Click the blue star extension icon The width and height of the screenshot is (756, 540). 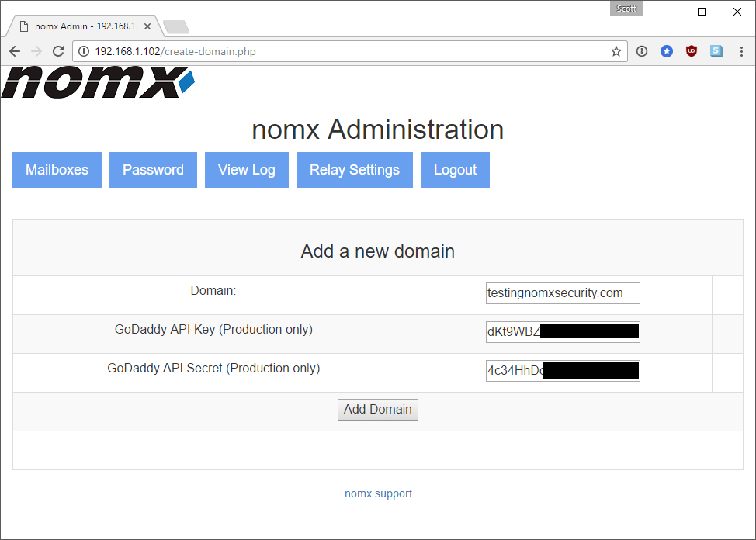pos(667,51)
